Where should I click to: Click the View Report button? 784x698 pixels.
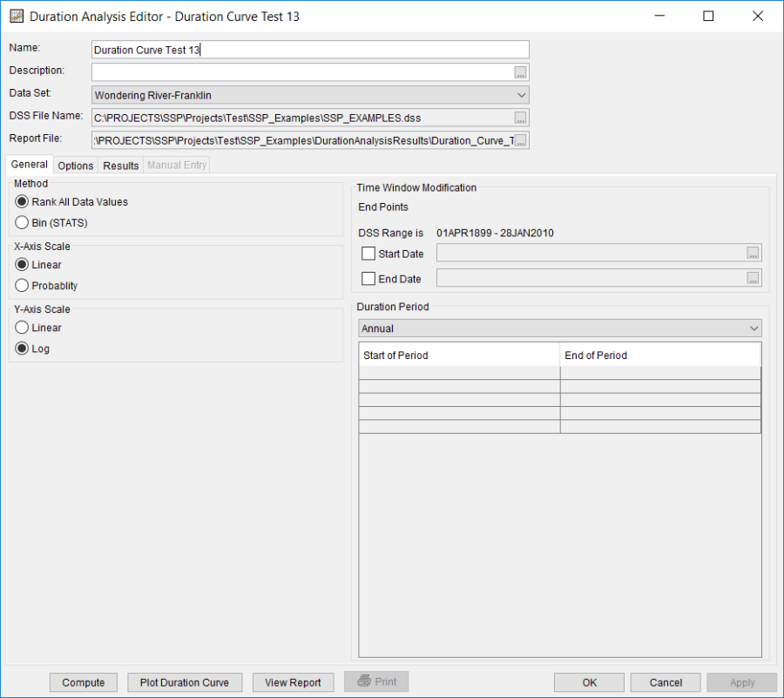293,682
